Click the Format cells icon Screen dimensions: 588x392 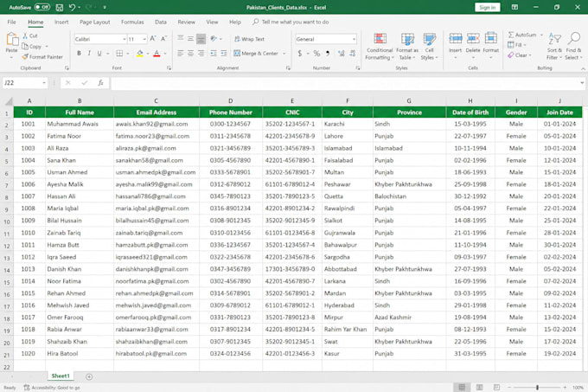490,38
